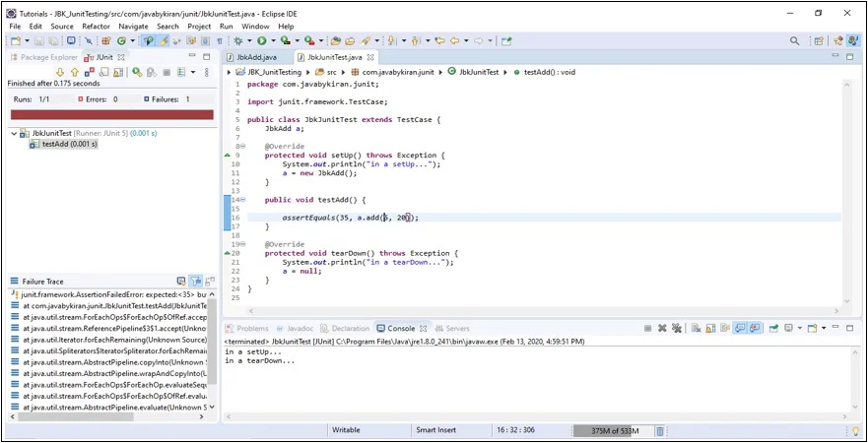
Task: Click the heap status memory bar
Action: pyautogui.click(x=614, y=431)
